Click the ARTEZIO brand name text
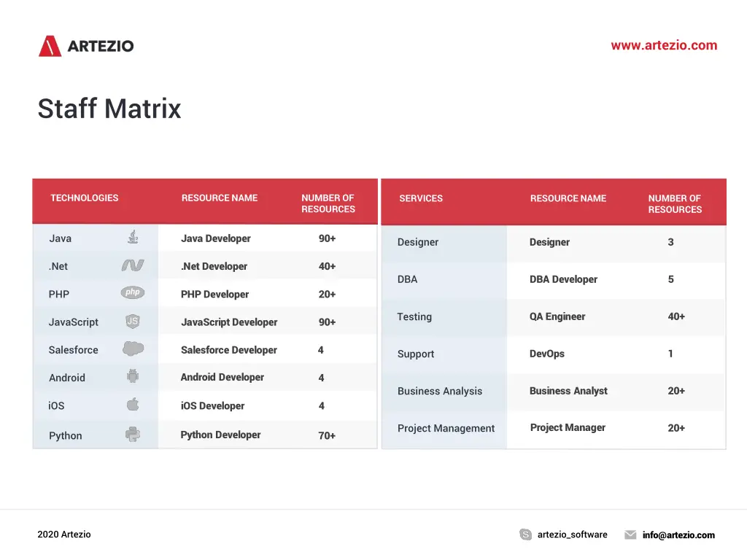This screenshot has height=560, width=747. click(101, 46)
